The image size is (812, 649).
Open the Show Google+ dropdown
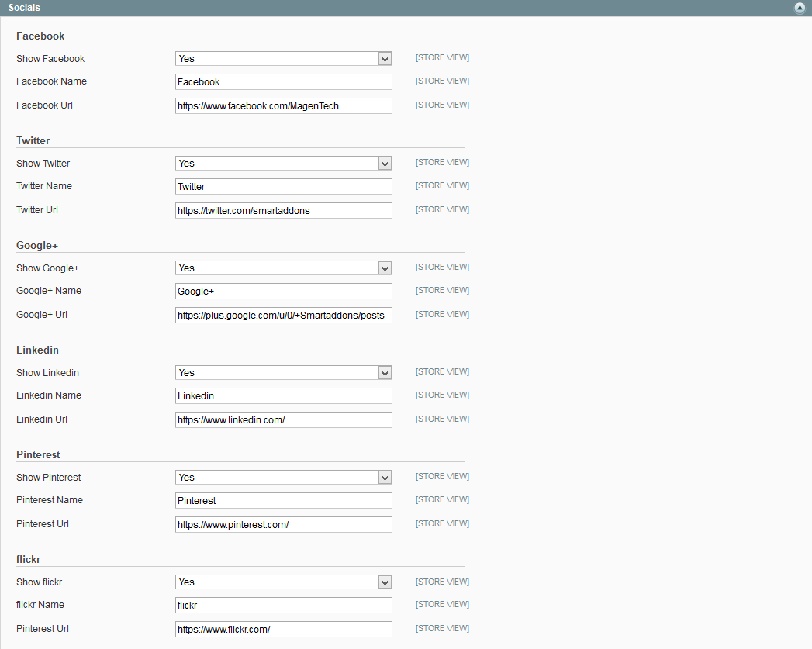[x=283, y=268]
